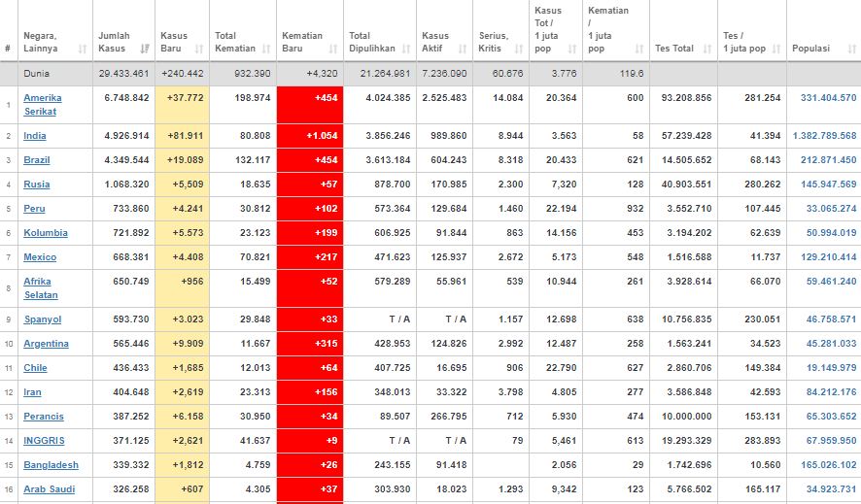Go to the Bangladesh link
Image resolution: width=861 pixels, height=504 pixels.
click(x=52, y=464)
